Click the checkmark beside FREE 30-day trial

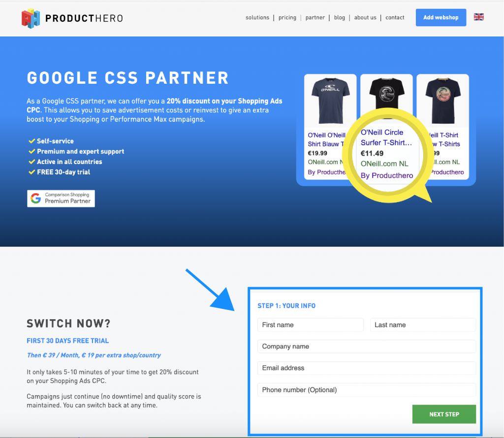coord(32,172)
